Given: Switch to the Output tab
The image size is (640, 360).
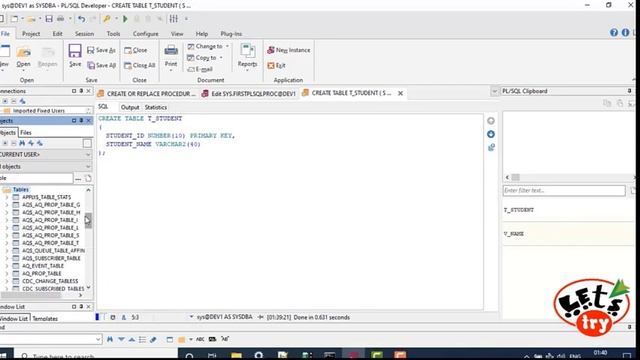Looking at the screenshot, I should pos(130,107).
